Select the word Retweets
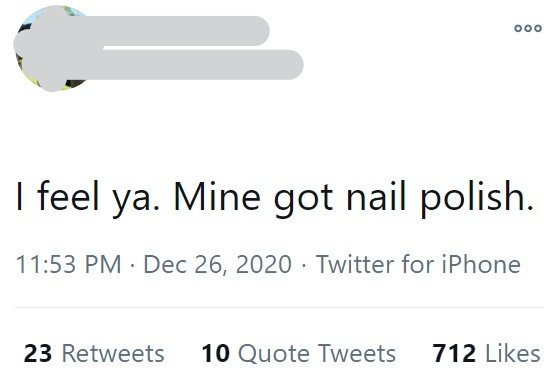The width and height of the screenshot is (558, 382). coord(113,354)
